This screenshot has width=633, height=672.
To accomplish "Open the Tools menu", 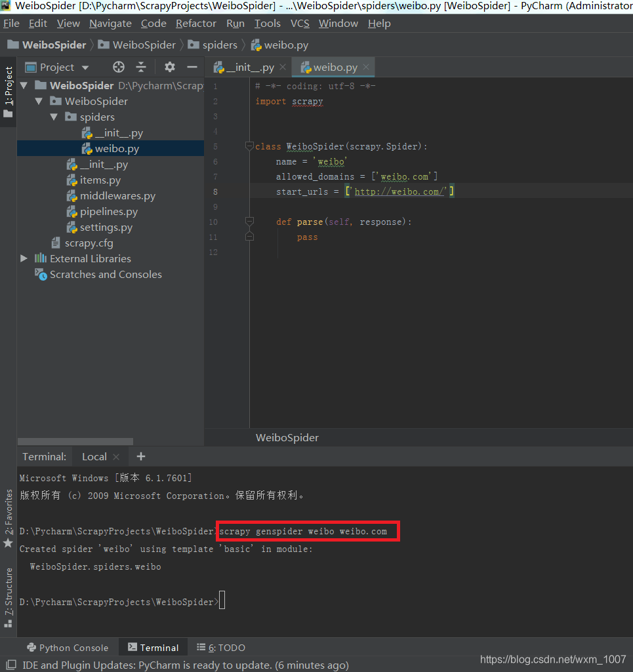I will pyautogui.click(x=267, y=24).
